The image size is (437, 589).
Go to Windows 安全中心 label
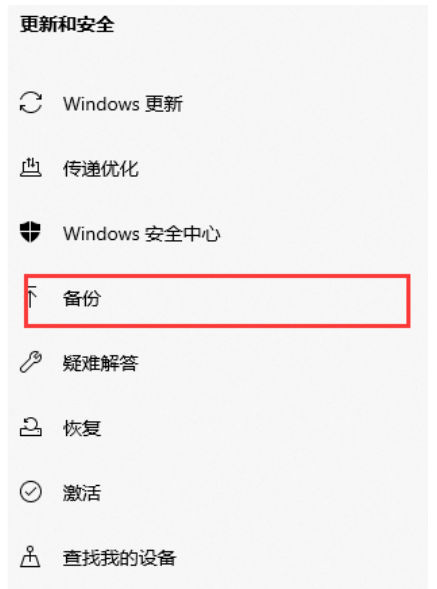(x=141, y=234)
